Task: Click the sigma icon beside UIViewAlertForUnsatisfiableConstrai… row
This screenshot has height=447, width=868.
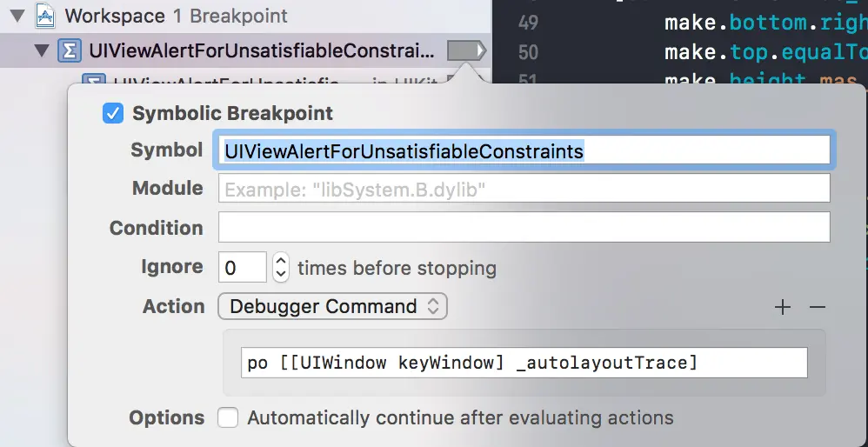Action: pos(70,51)
